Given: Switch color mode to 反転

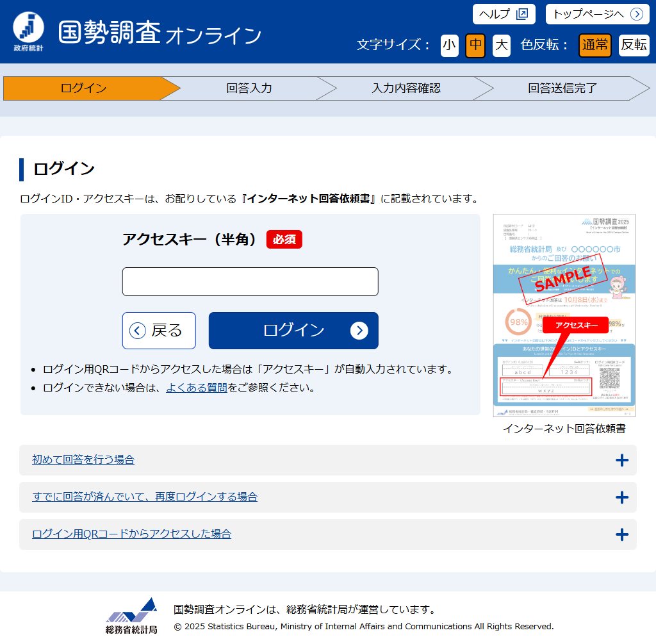Looking at the screenshot, I should pyautogui.click(x=634, y=45).
